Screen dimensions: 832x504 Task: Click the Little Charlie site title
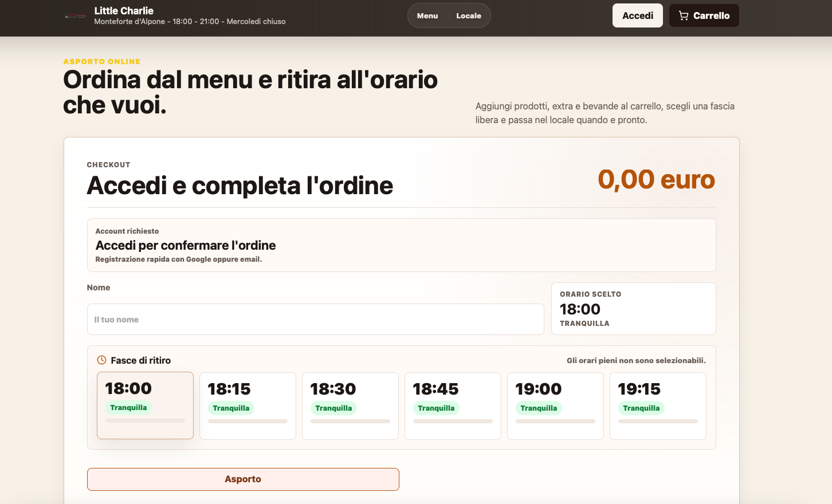pyautogui.click(x=124, y=10)
